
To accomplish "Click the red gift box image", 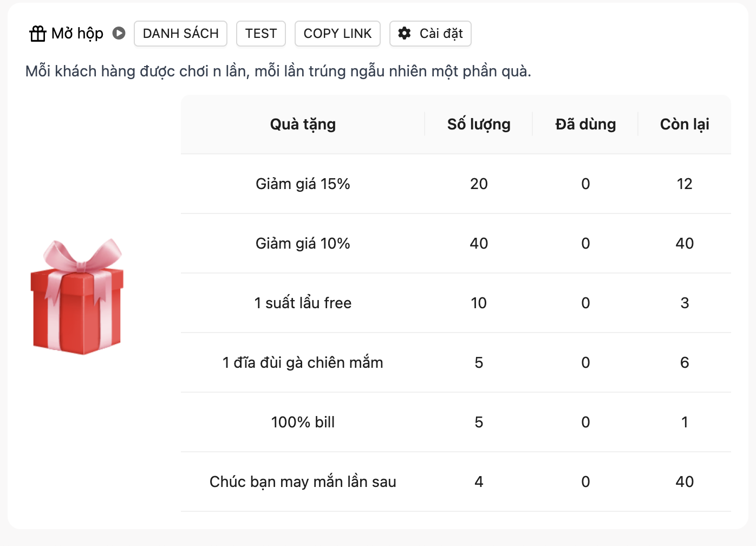I will (x=77, y=297).
